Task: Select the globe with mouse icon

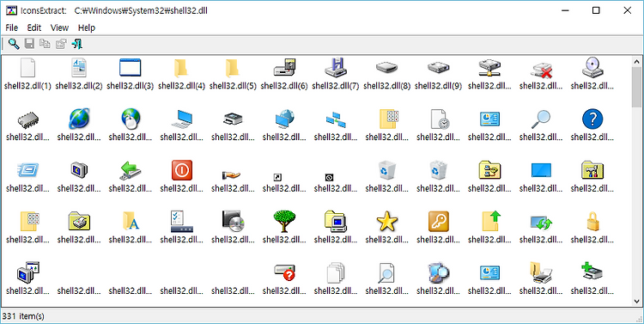Action: 131,119
